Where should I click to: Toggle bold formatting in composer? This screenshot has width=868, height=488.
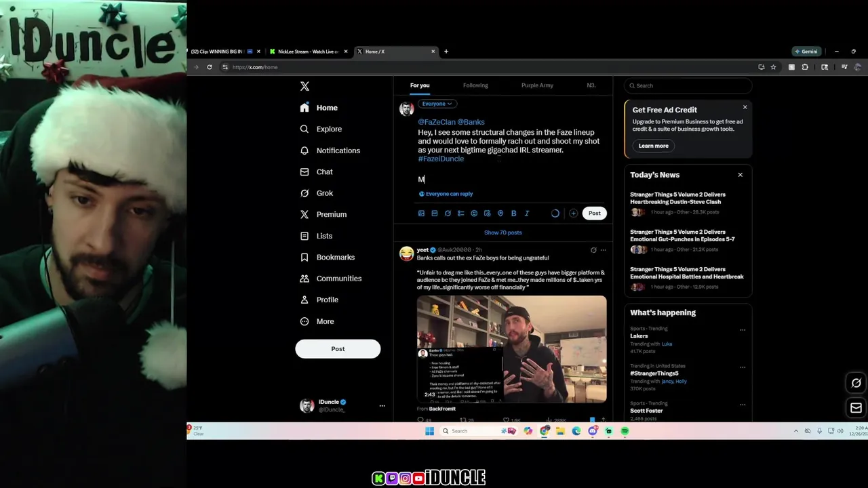(513, 213)
